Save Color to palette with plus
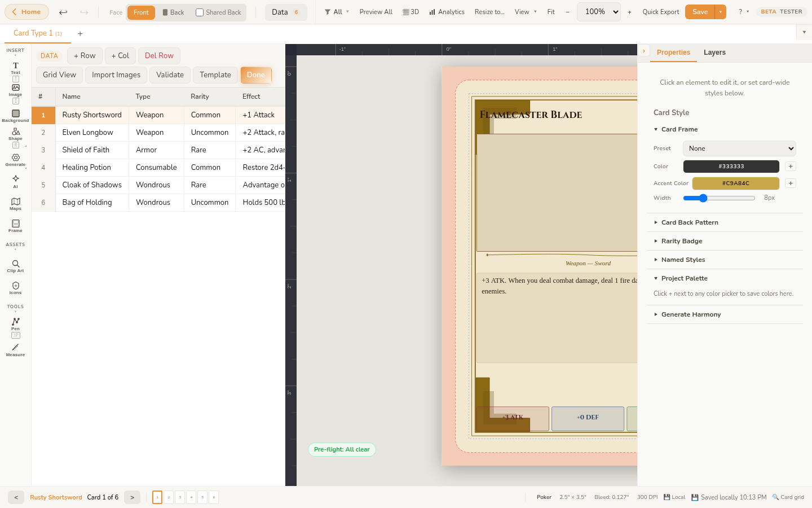The image size is (812, 508). point(791,167)
